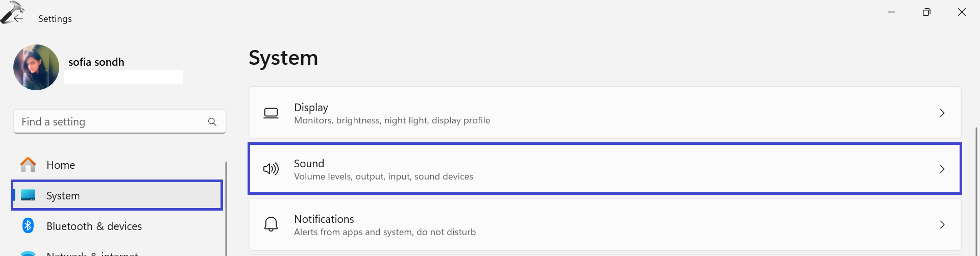Click the System monitor icon in sidebar
The width and height of the screenshot is (980, 256).
[x=28, y=195]
